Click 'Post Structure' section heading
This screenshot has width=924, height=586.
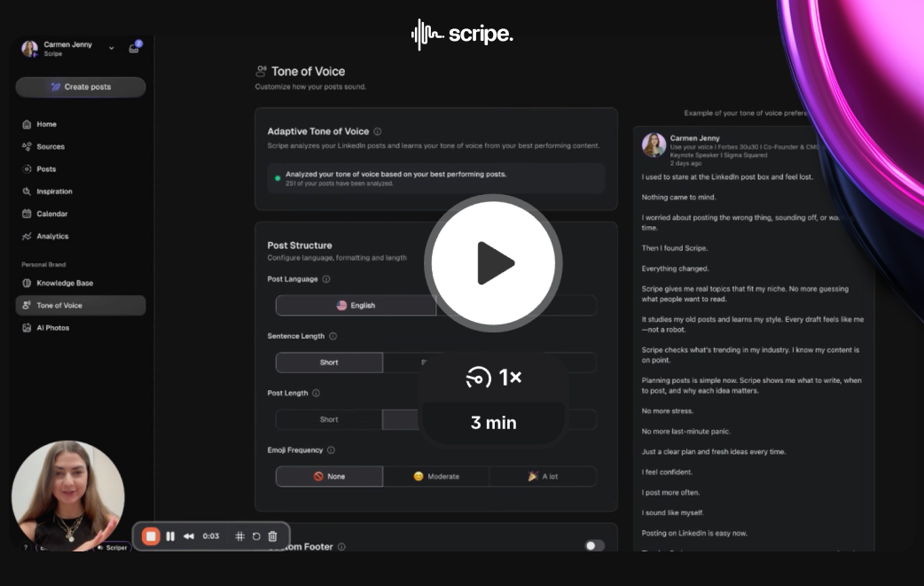pos(300,245)
